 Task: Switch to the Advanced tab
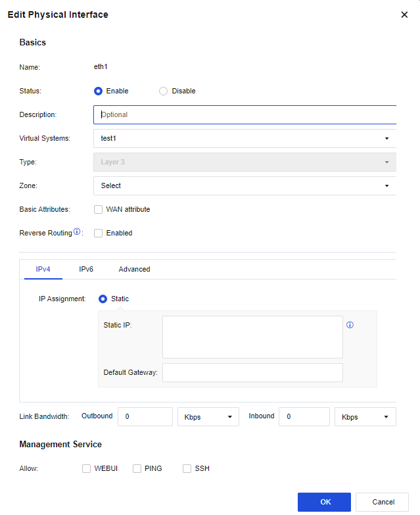click(134, 269)
